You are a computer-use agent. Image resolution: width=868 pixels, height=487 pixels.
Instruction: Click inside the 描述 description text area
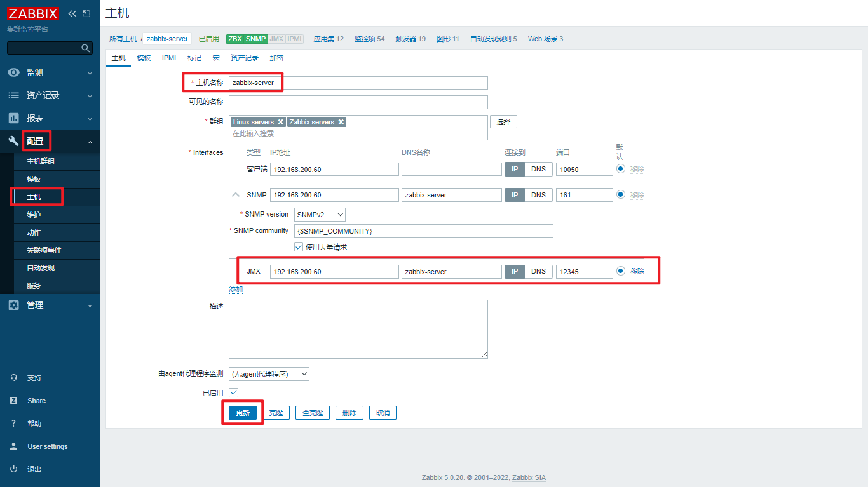[x=358, y=329]
